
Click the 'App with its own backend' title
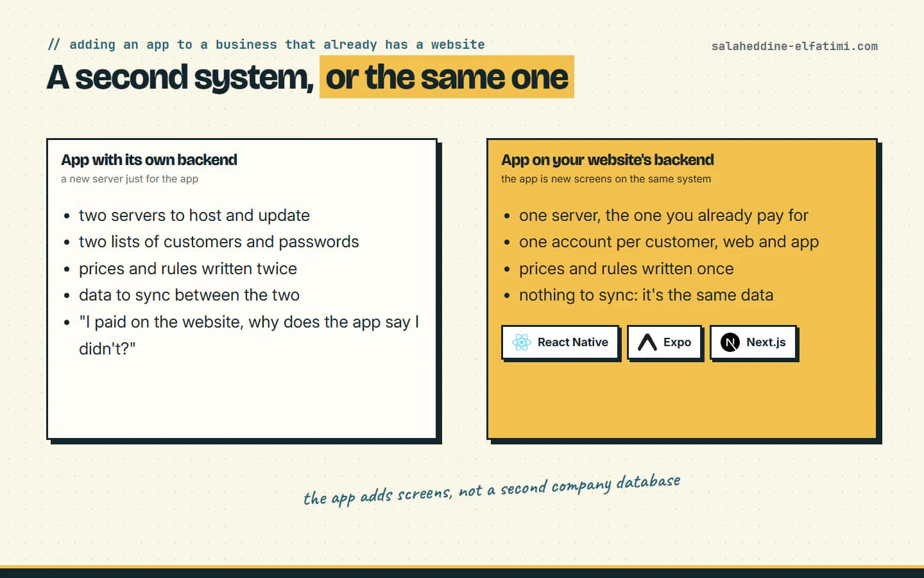pyautogui.click(x=149, y=160)
